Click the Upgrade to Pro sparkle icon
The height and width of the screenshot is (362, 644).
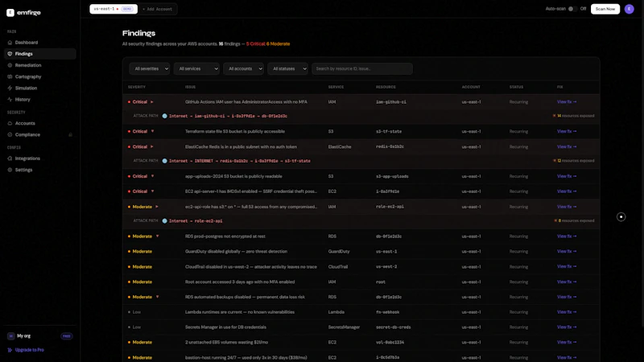click(10, 350)
